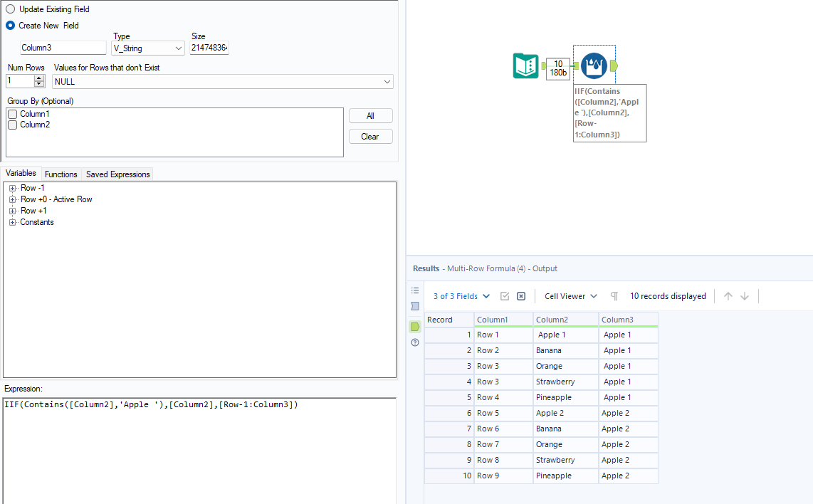Viewport: 813px width, 504px height.
Task: Check the Column1 group-by checkbox
Action: pyautogui.click(x=12, y=113)
